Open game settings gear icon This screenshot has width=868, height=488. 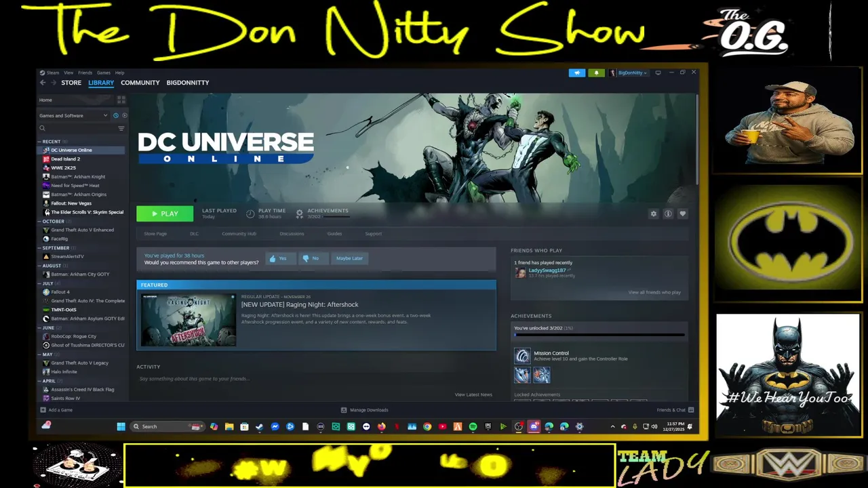(x=654, y=213)
